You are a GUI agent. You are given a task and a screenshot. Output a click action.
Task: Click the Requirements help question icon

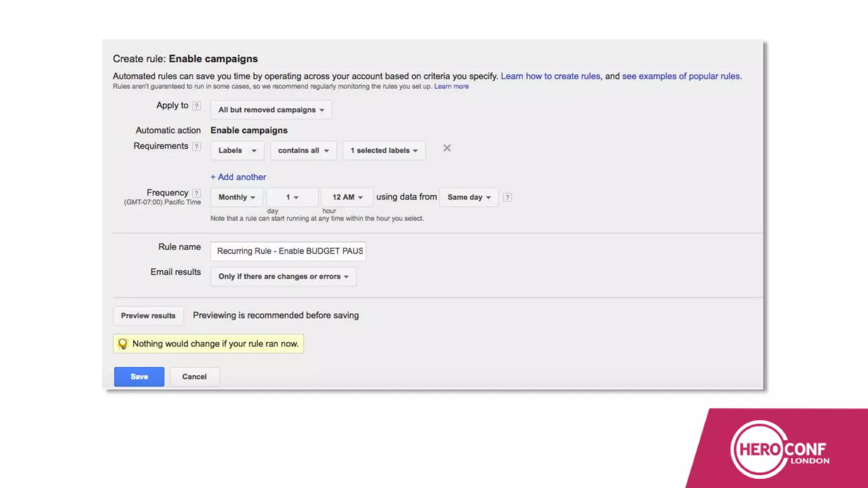[196, 147]
